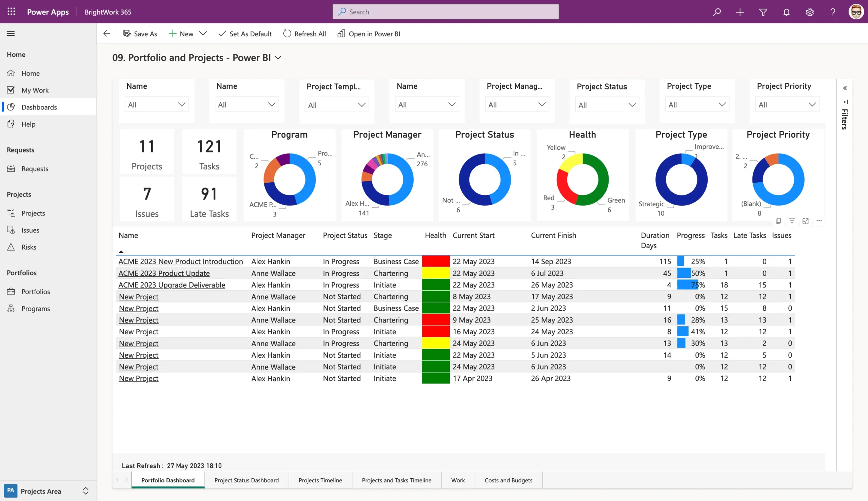Screen dimensions: 868x501
Task: Click the health color swatch for ACME 2023 New Product Introduction
Action: 435,261
